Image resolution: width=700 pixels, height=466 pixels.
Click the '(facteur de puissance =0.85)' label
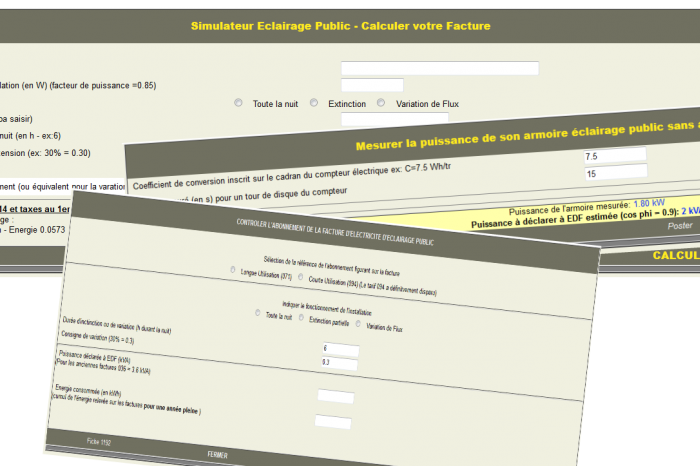point(103,85)
